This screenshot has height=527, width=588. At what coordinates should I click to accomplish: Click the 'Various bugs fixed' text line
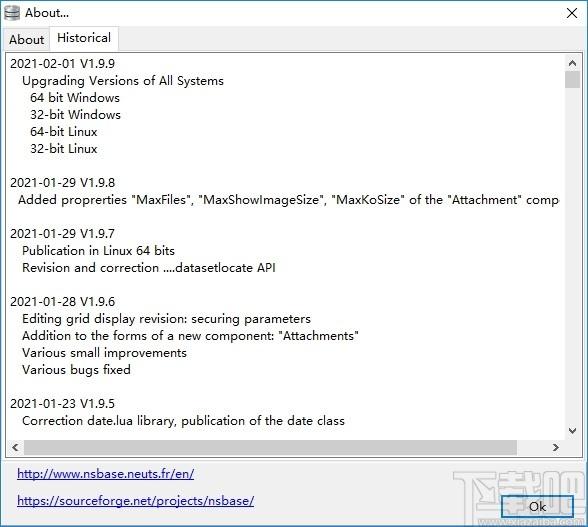76,370
